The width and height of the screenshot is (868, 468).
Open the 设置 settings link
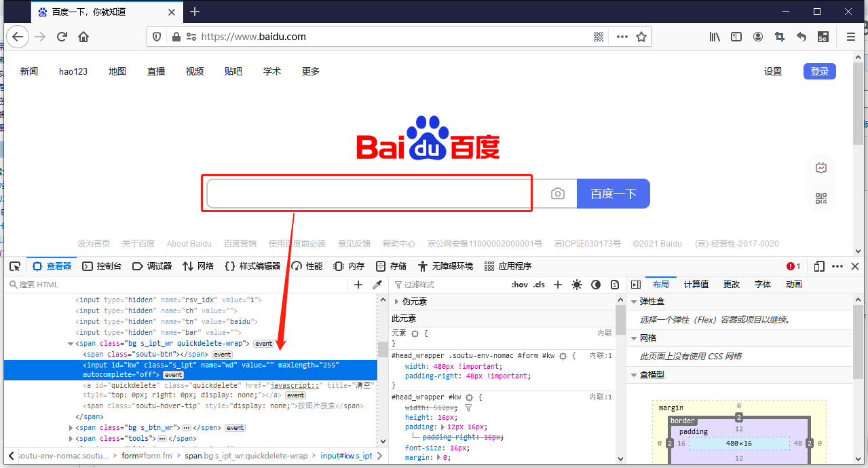pyautogui.click(x=773, y=71)
